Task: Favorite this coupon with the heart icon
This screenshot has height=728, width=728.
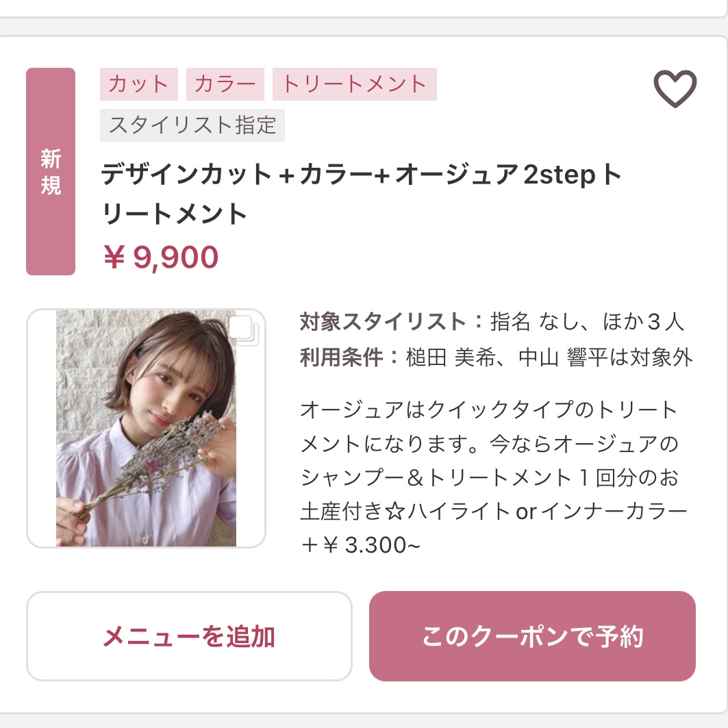Action: click(x=675, y=89)
